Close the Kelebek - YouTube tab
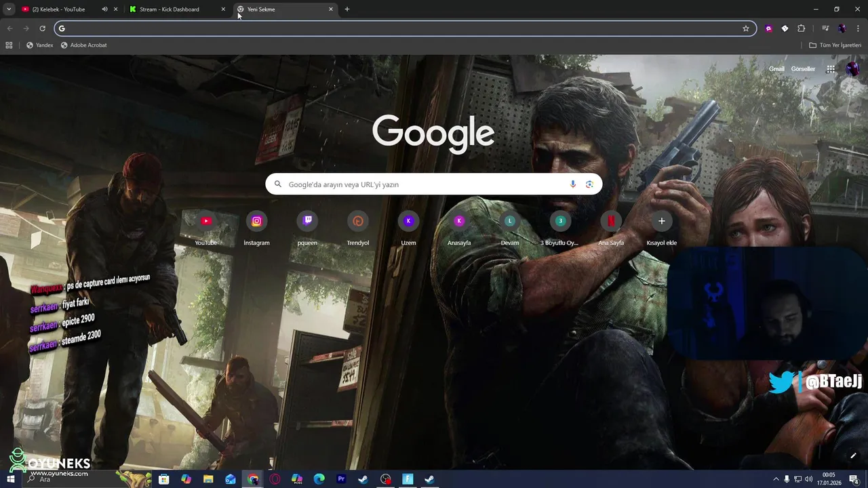 [x=116, y=9]
